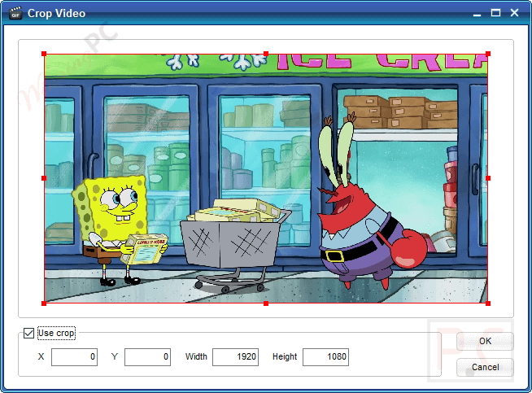The image size is (532, 393).
Task: Click the top-right red crop handle
Action: coord(488,54)
